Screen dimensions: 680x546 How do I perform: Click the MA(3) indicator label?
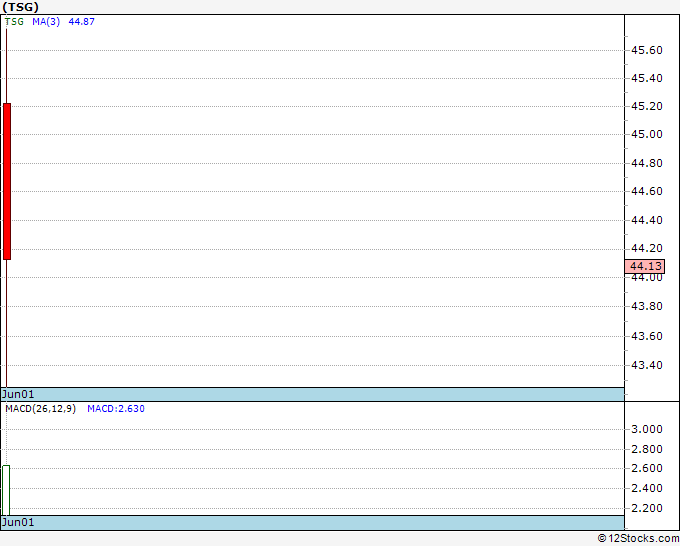(x=46, y=22)
